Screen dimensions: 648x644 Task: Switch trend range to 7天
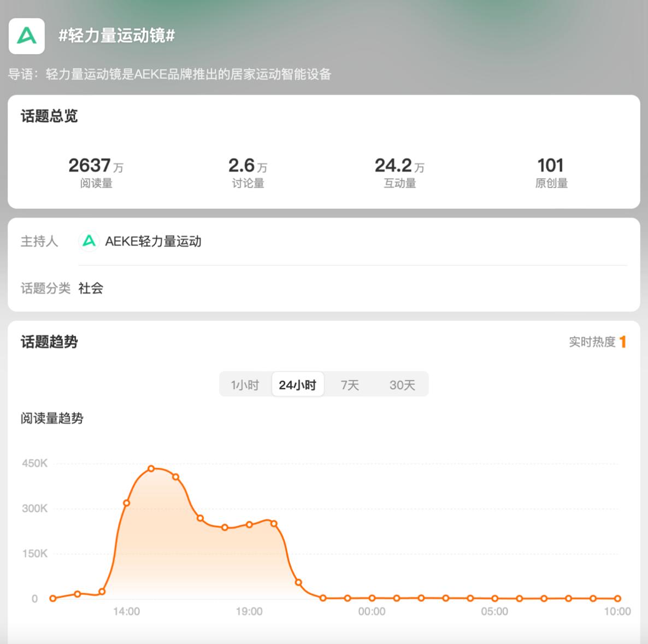pos(350,385)
